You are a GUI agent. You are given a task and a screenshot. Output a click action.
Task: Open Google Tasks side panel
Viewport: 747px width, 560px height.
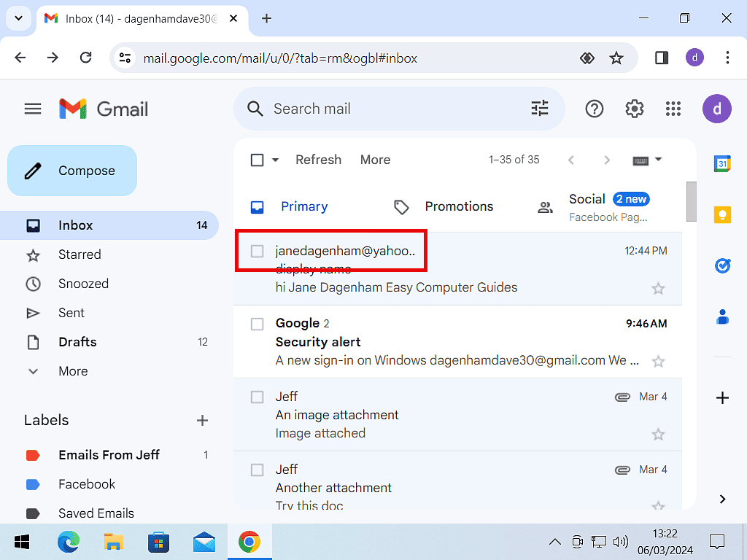(x=722, y=265)
